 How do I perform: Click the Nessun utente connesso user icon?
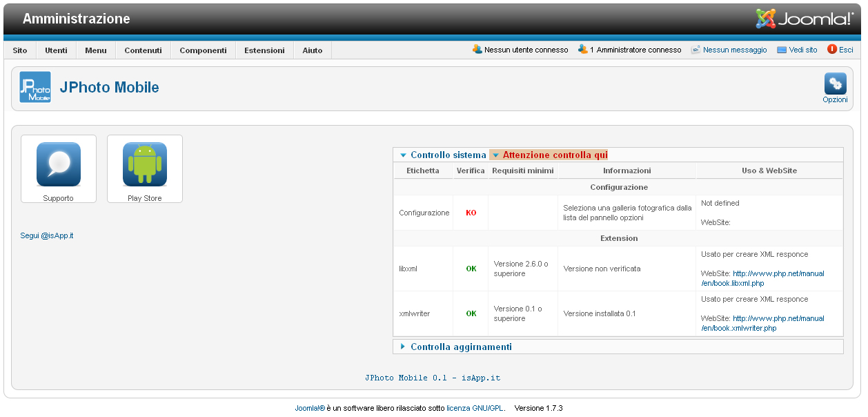(477, 50)
